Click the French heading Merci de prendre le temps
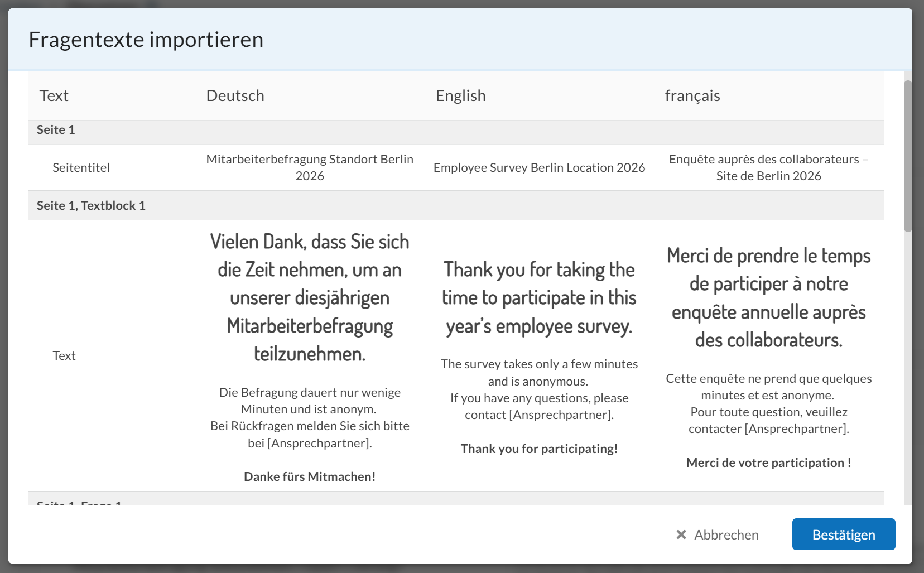The image size is (924, 573). 769,297
